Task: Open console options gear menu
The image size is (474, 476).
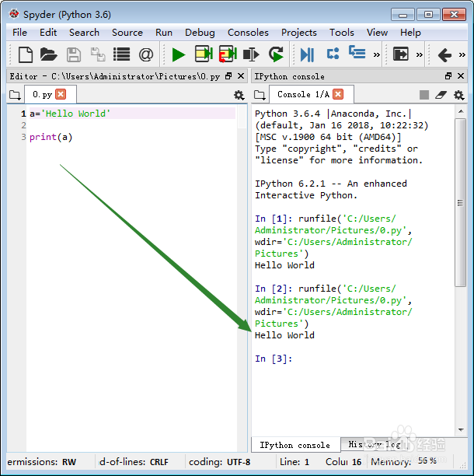Action: [458, 96]
